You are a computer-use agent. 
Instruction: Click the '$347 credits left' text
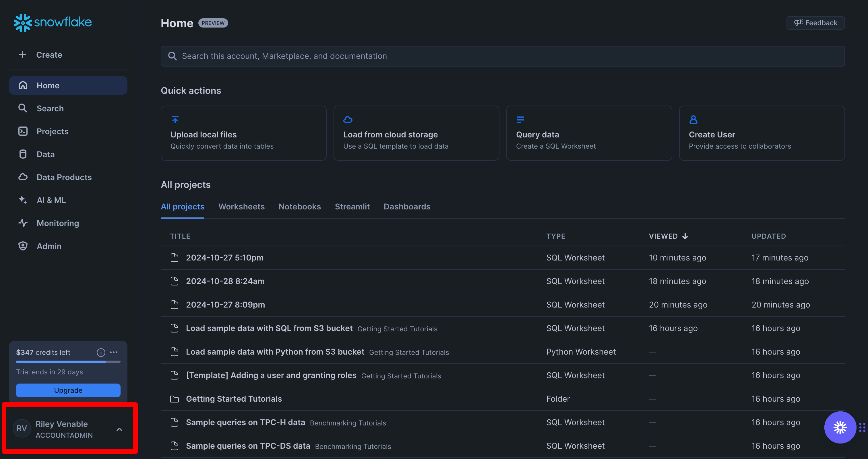[43, 352]
